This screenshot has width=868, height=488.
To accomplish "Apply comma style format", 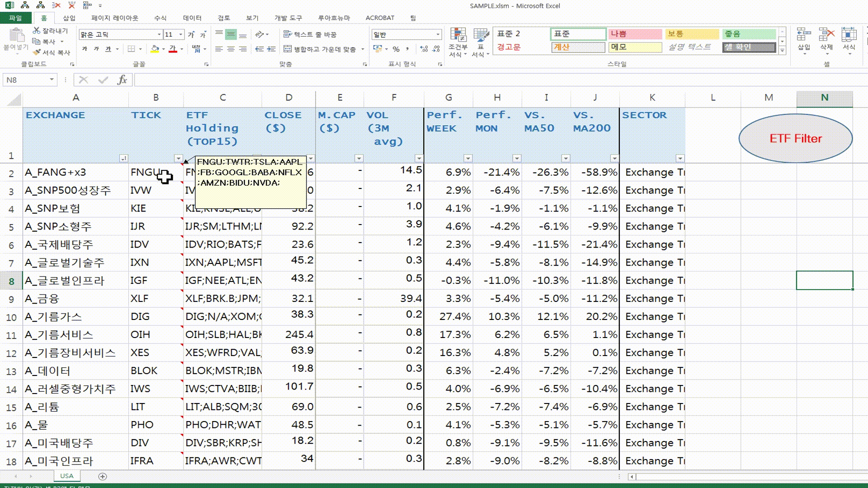I will coord(407,49).
